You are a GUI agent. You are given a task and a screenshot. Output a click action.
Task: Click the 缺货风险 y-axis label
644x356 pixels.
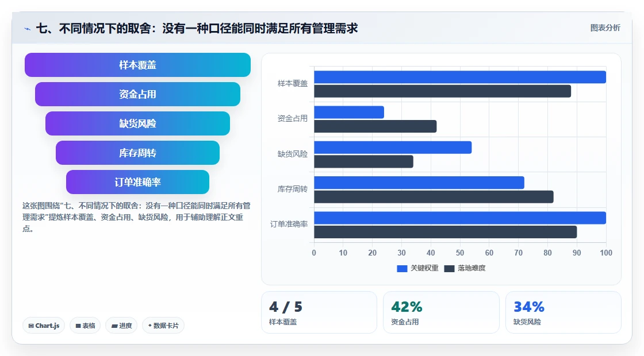coord(293,154)
